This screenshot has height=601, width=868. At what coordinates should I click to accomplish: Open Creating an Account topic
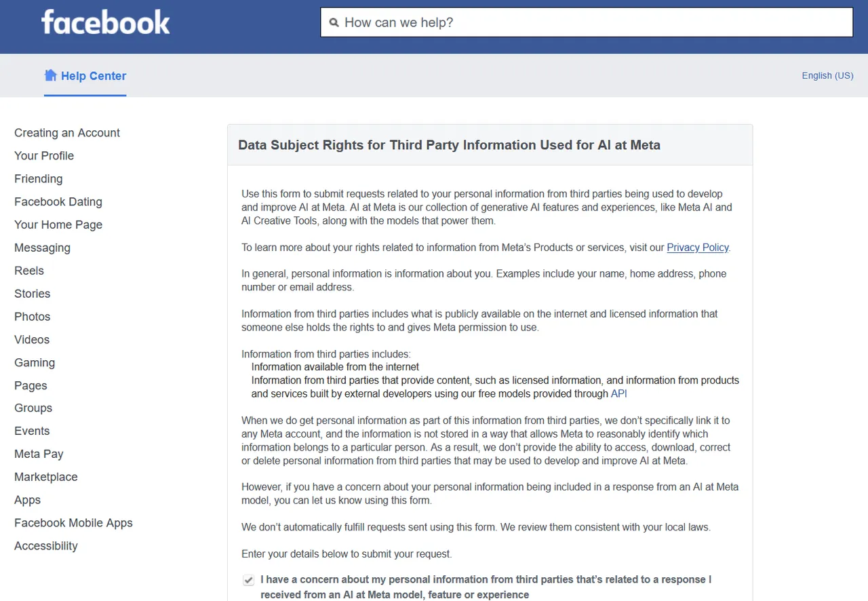click(x=67, y=133)
